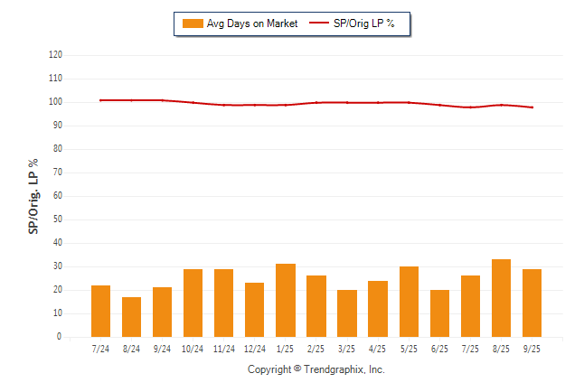The width and height of the screenshot is (584, 392).
Task: Click the red line point above 2/25
Action: pyautogui.click(x=316, y=103)
